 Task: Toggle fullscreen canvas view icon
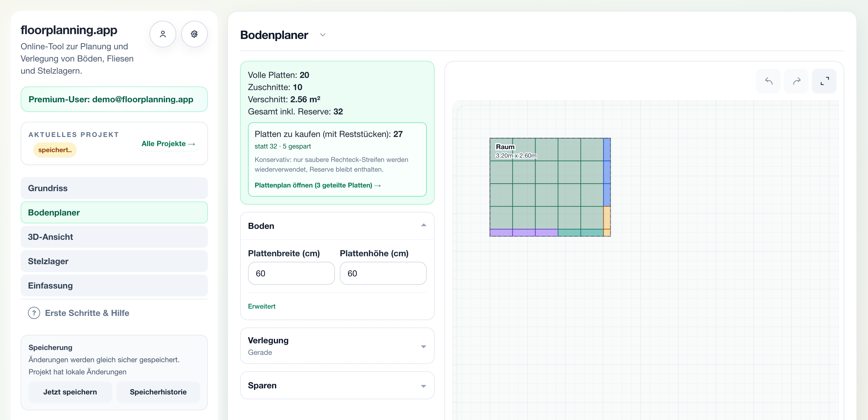click(824, 81)
